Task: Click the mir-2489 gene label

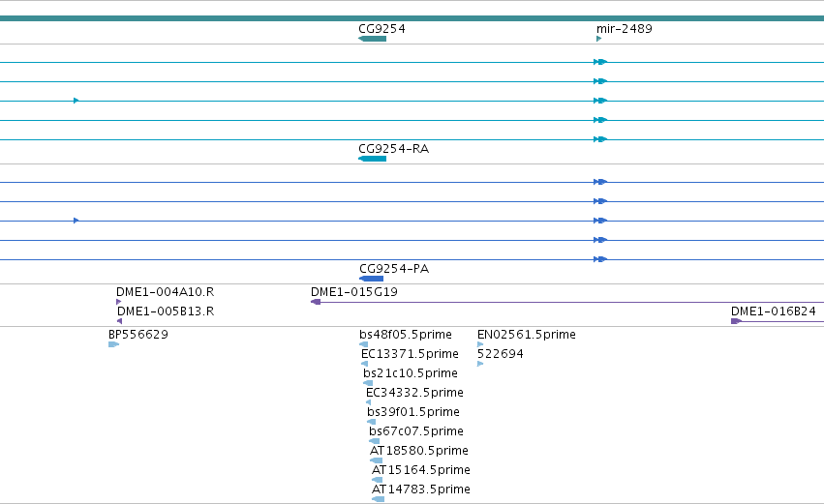Action: click(x=624, y=29)
